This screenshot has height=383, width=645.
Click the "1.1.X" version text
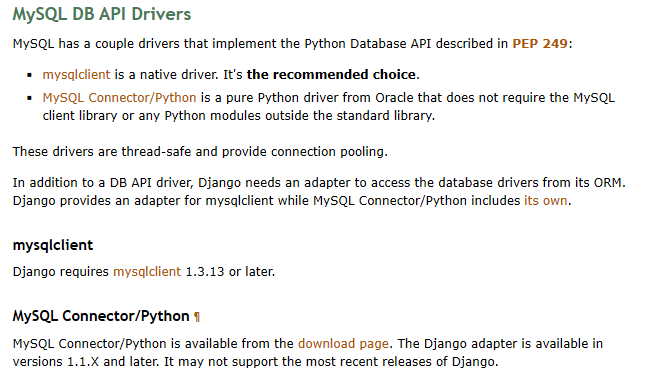coord(83,362)
